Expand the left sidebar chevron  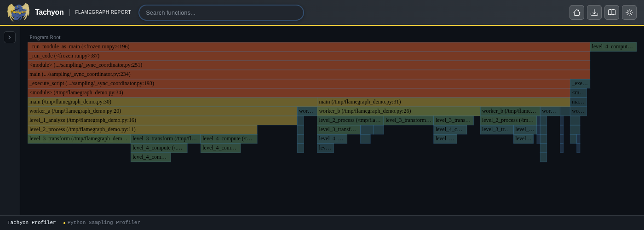tap(10, 37)
